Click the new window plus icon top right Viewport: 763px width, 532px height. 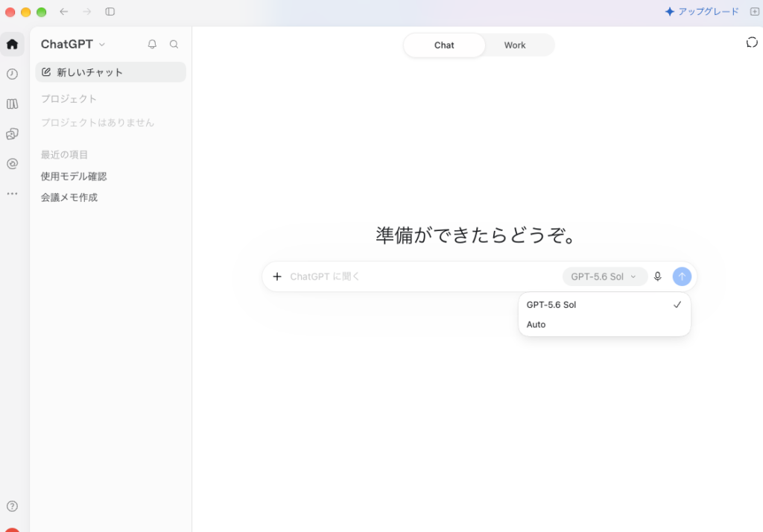tap(755, 12)
